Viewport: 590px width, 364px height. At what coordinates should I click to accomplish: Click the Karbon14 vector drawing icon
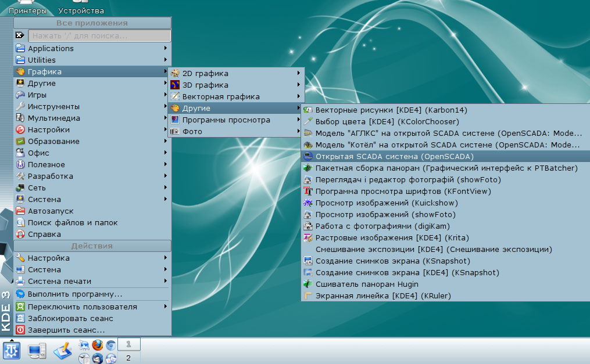[x=308, y=110]
